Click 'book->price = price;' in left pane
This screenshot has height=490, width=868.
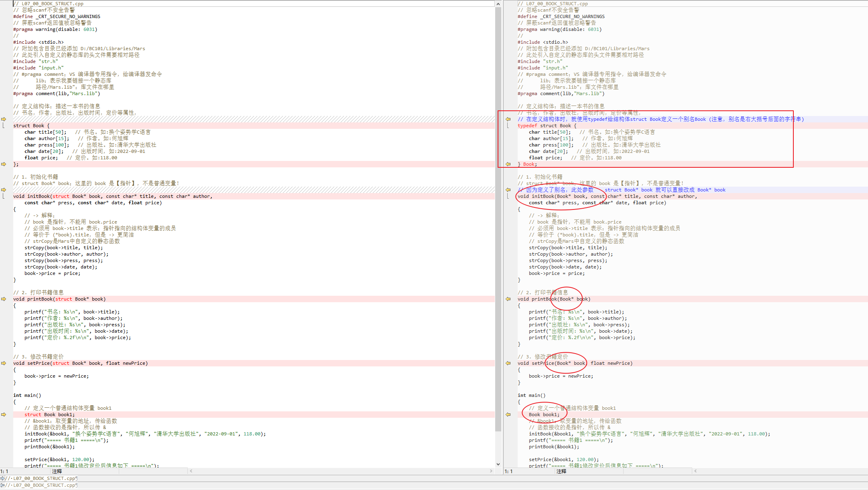[x=53, y=273]
